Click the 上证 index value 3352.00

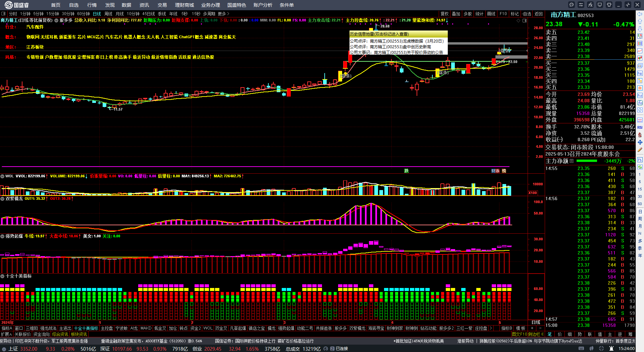tap(29, 349)
